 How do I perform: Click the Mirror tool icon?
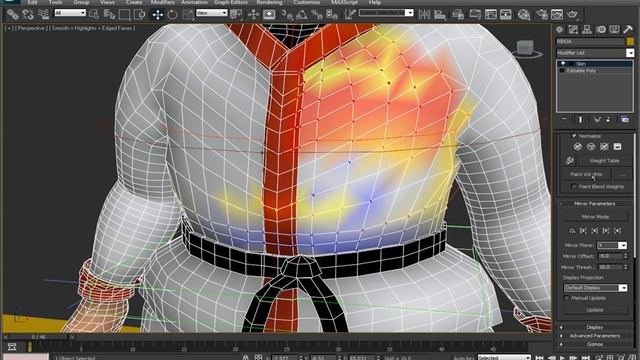(424, 15)
